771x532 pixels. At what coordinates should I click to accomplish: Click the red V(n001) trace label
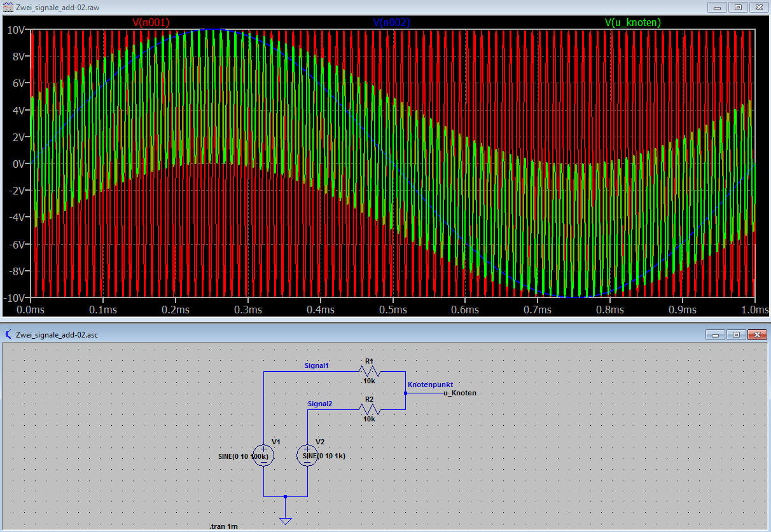click(x=151, y=22)
